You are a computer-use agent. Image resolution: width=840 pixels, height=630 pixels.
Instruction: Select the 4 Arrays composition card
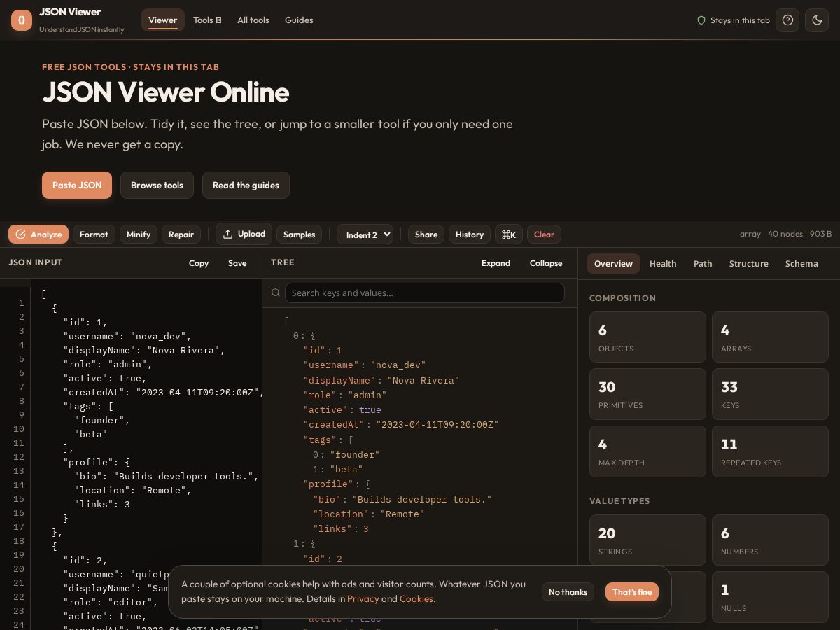tap(770, 337)
